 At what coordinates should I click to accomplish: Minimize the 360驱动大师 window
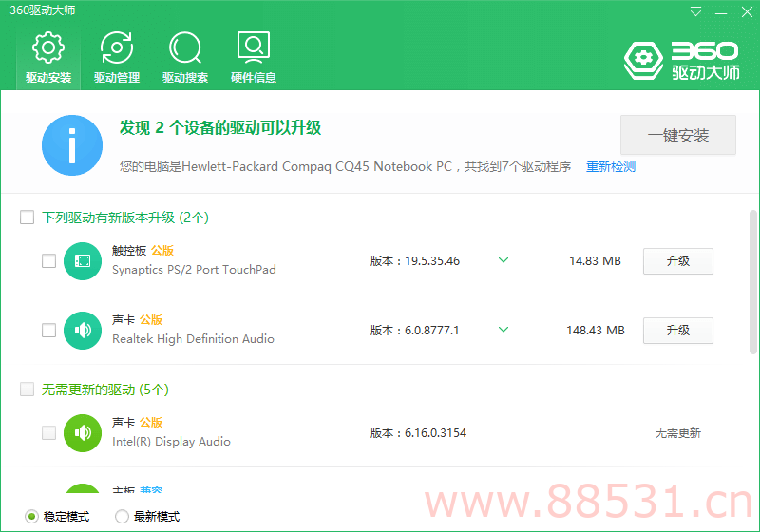[721, 11]
